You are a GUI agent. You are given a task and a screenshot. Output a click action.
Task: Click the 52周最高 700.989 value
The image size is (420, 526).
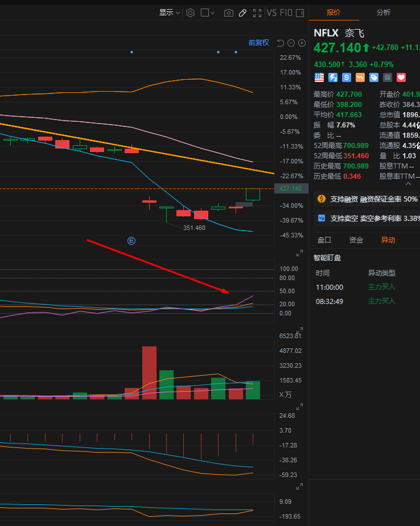[x=356, y=146]
